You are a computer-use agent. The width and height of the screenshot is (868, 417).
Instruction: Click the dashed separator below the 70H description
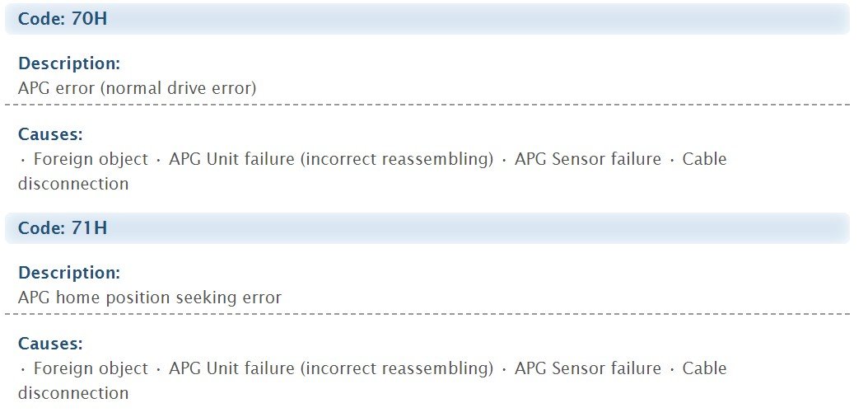pyautogui.click(x=427, y=105)
